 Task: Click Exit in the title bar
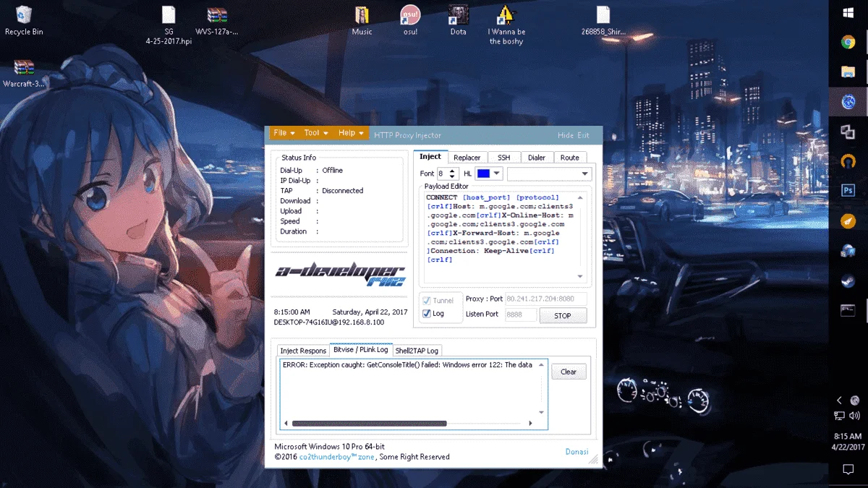point(583,135)
